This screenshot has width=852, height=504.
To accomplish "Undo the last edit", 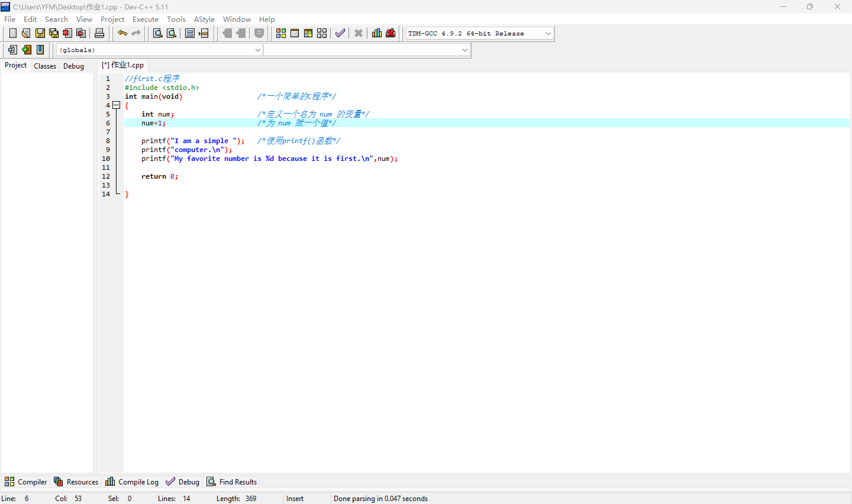I will pyautogui.click(x=122, y=33).
